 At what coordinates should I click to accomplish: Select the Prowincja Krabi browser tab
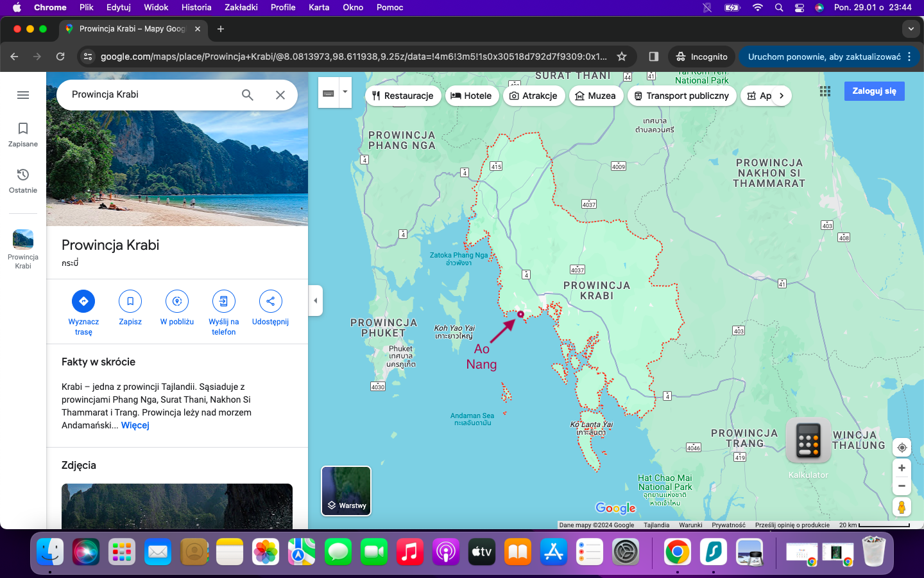pyautogui.click(x=132, y=29)
